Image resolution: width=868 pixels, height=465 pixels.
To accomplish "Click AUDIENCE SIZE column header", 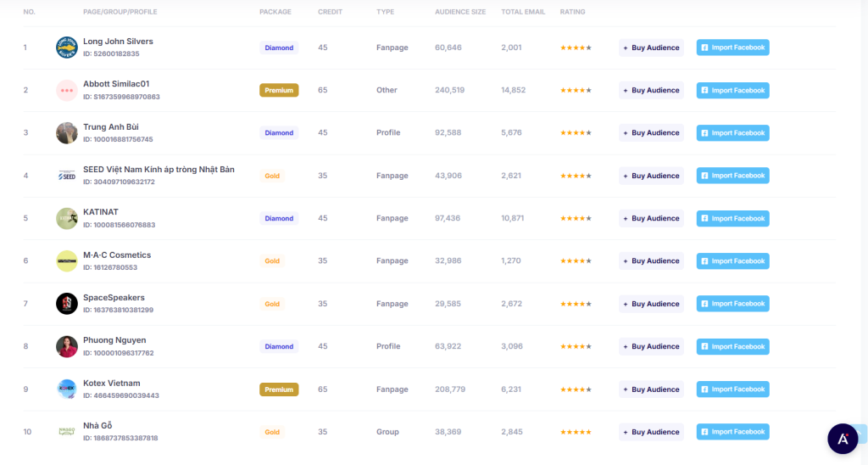I will click(460, 12).
